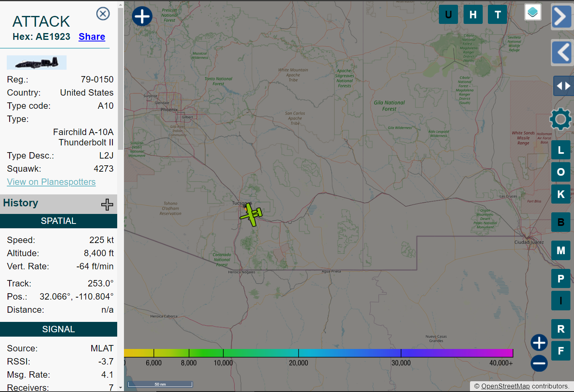574x392 pixels.
Task: Expand the History section plus icon
Action: pyautogui.click(x=107, y=204)
